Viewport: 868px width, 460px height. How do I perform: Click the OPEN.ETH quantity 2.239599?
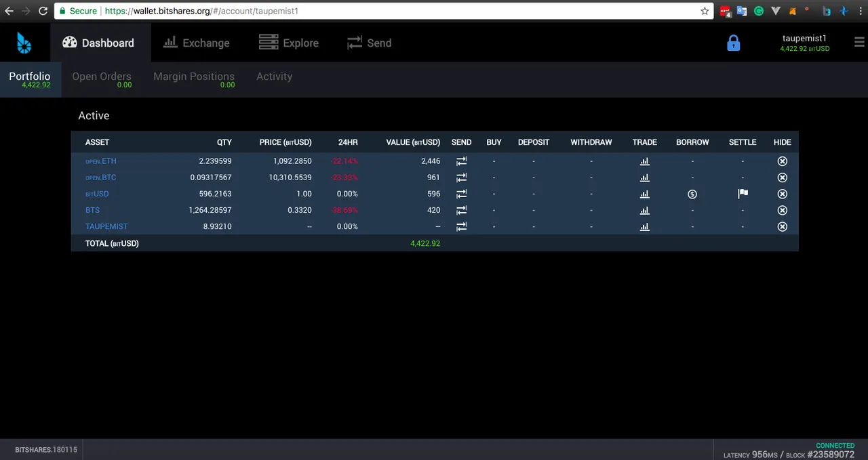click(215, 161)
